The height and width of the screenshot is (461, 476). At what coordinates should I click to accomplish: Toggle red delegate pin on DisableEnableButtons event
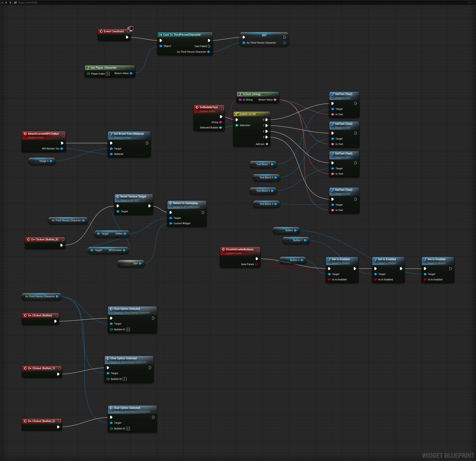[x=258, y=251]
